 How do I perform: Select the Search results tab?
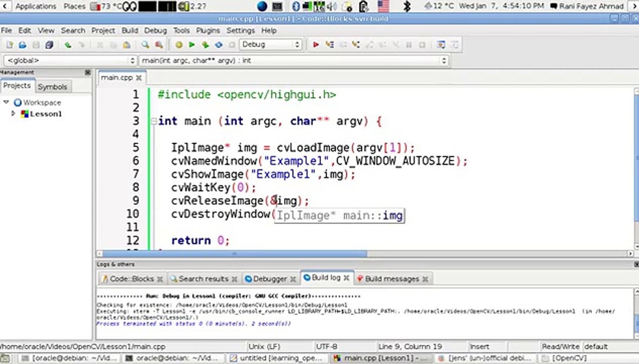pos(203,279)
